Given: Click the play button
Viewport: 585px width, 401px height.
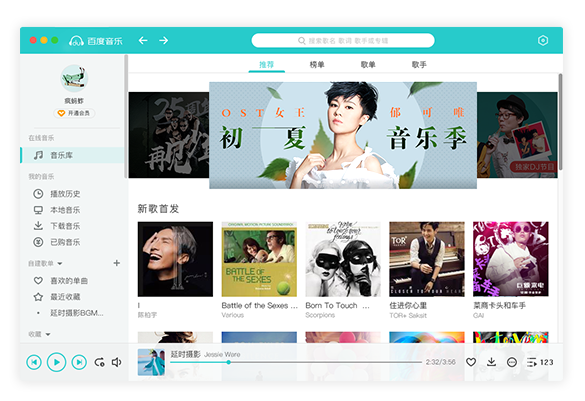Looking at the screenshot, I should coord(56,362).
